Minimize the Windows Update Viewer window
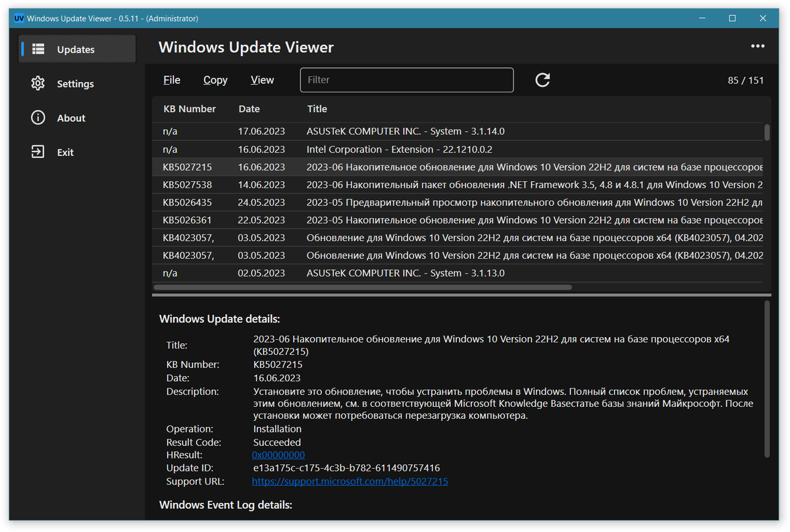The width and height of the screenshot is (790, 532). [702, 18]
